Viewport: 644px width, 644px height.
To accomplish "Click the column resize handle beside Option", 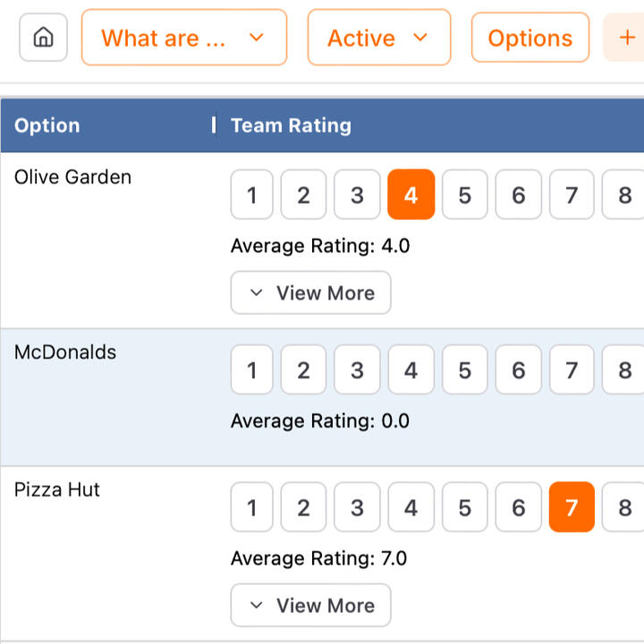I will (x=214, y=125).
